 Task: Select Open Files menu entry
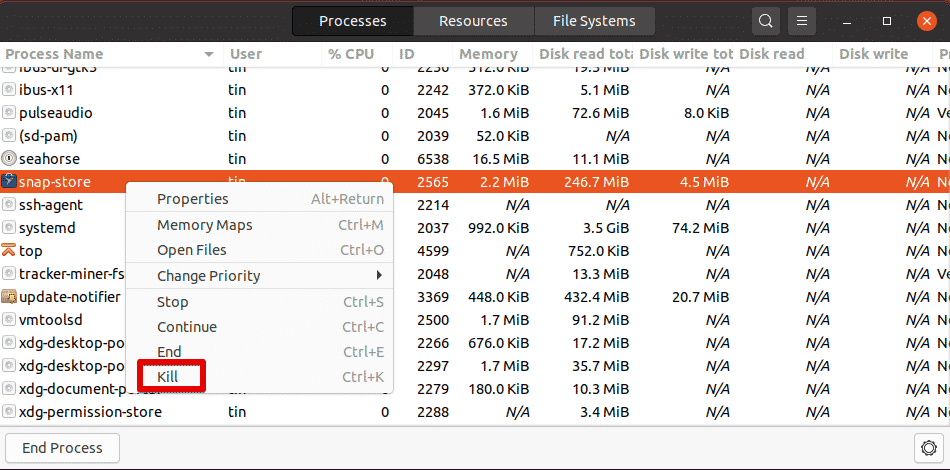(191, 250)
